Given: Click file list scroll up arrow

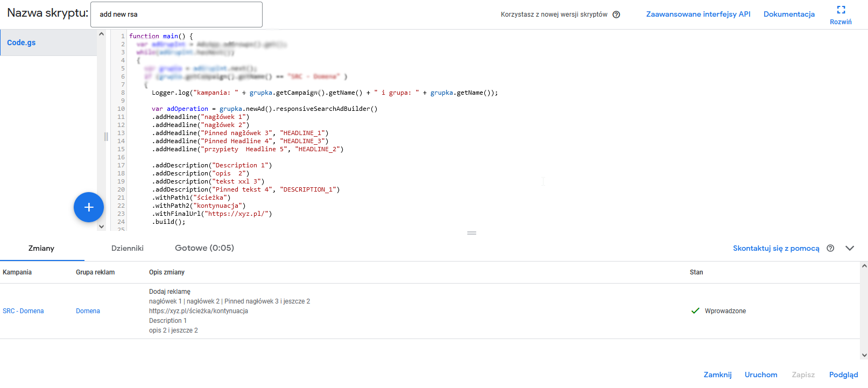Looking at the screenshot, I should click(101, 34).
